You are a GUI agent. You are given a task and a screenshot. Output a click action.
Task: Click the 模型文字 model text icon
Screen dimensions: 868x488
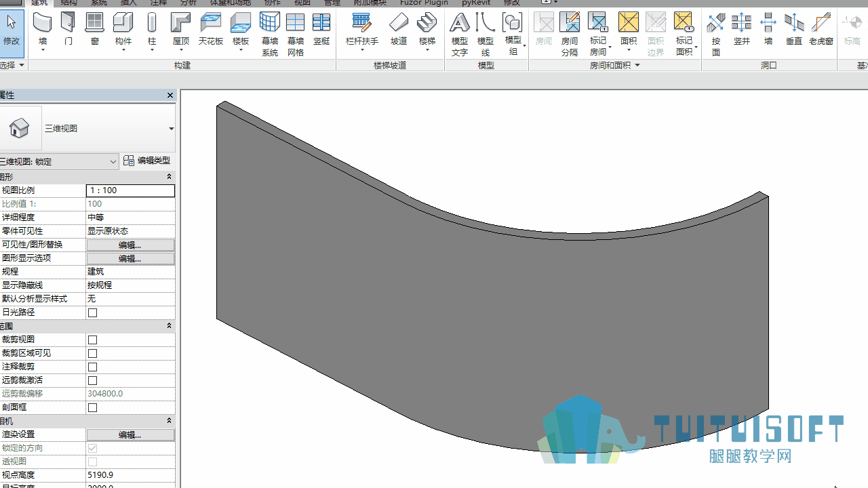tap(460, 34)
